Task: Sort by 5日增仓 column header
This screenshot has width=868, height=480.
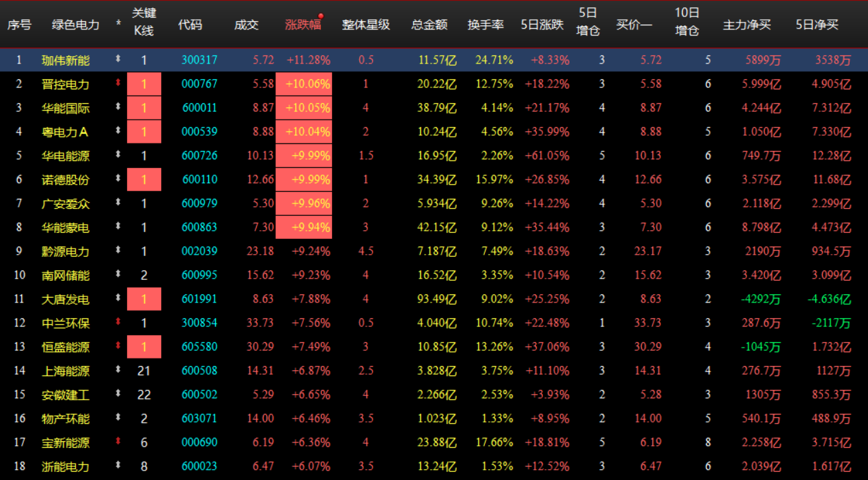Action: click(588, 23)
